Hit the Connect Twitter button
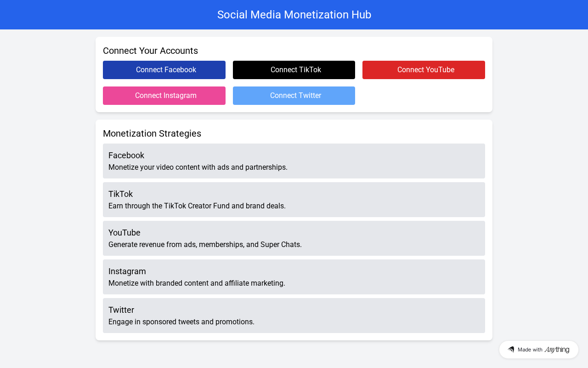 coord(294,96)
